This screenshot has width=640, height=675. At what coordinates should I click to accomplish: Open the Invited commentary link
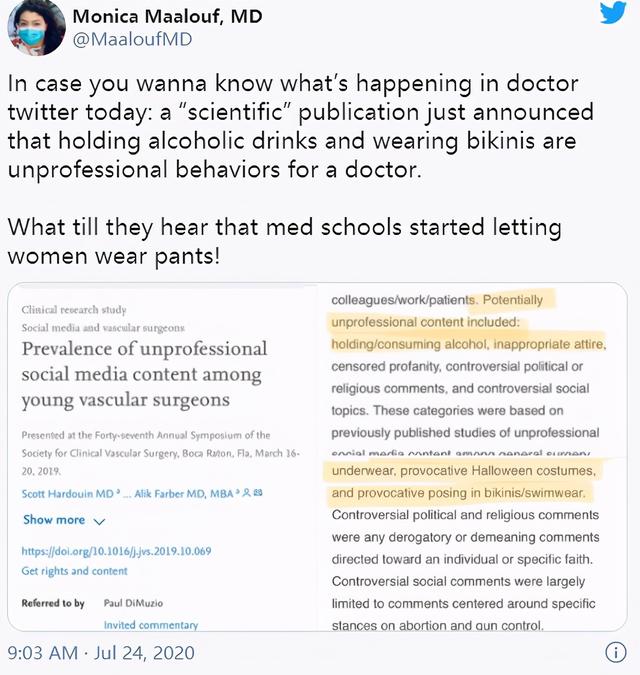pyautogui.click(x=151, y=625)
